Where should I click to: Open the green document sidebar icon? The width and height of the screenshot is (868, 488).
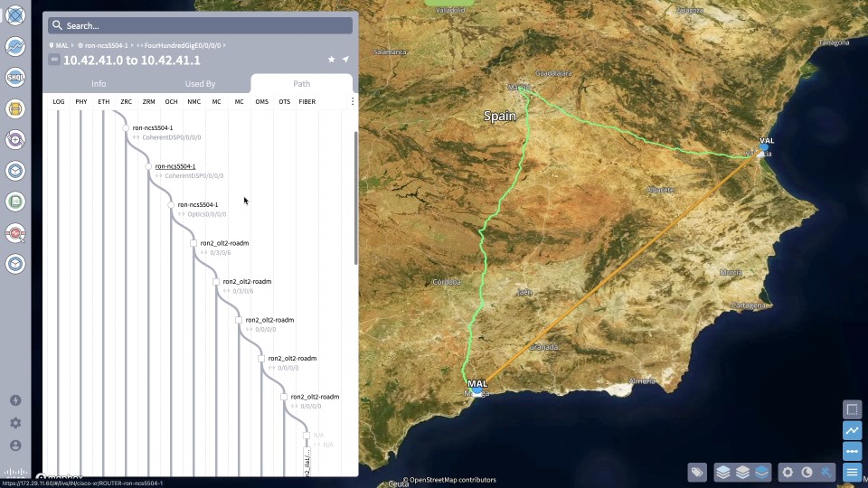point(15,202)
